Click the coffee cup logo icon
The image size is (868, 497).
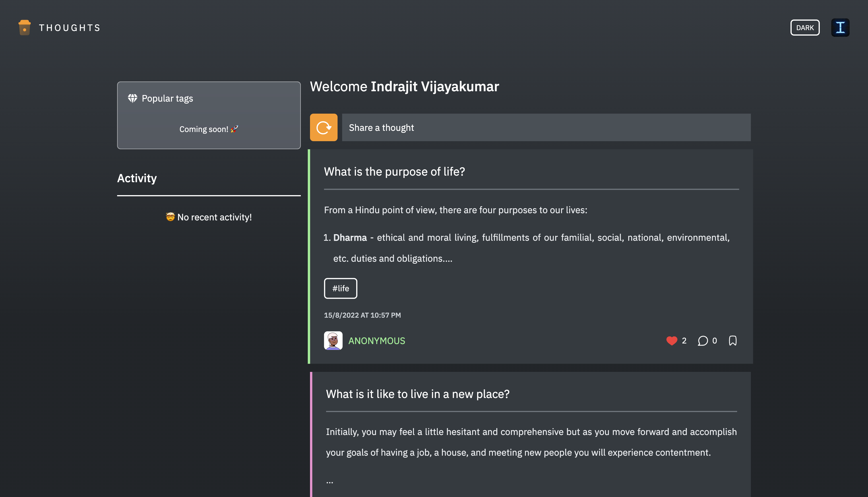[x=24, y=28]
